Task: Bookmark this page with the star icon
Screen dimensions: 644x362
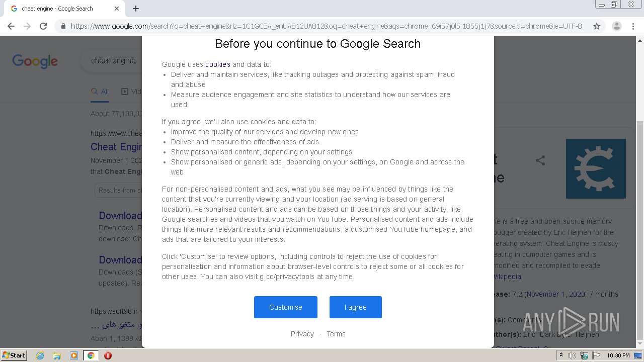Action: point(597,26)
